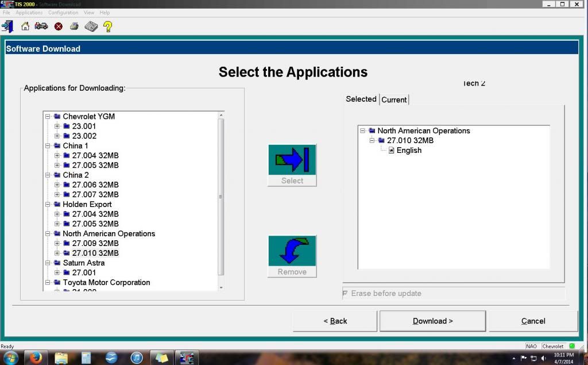Select English item in selected tree
The width and height of the screenshot is (588, 365).
pos(408,150)
